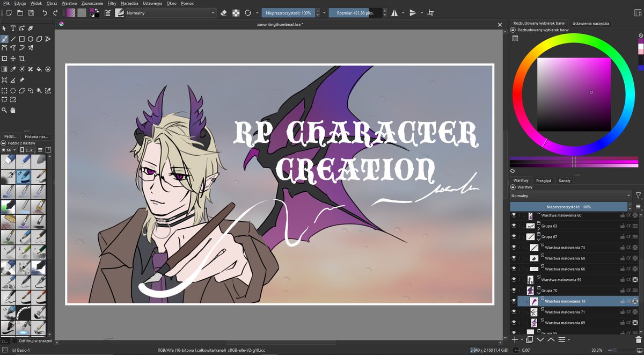This screenshot has height=355, width=644.
Task: Lock the Warstwa malowania 73 layer
Action: pyautogui.click(x=623, y=248)
